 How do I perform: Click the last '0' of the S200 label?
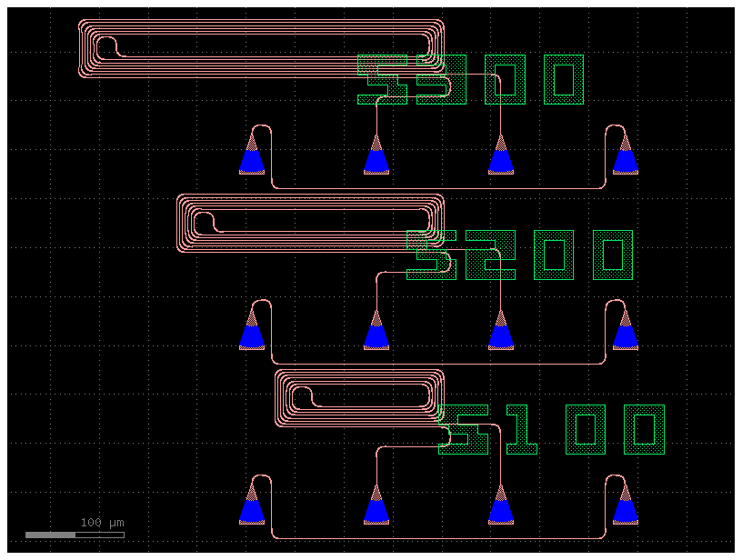[x=613, y=255]
